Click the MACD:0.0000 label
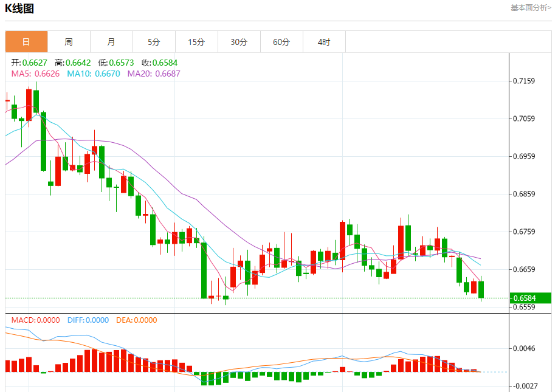This screenshot has height=392, width=558. tap(35, 320)
